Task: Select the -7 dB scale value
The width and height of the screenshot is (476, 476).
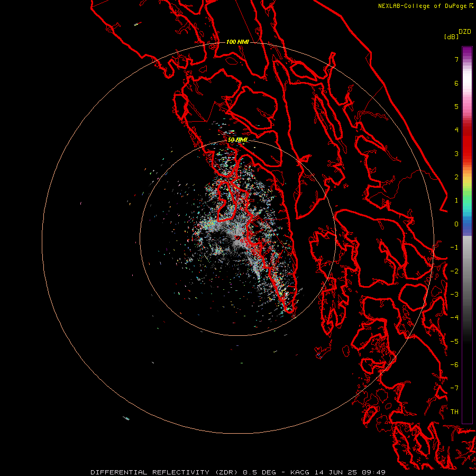Action: click(x=454, y=388)
